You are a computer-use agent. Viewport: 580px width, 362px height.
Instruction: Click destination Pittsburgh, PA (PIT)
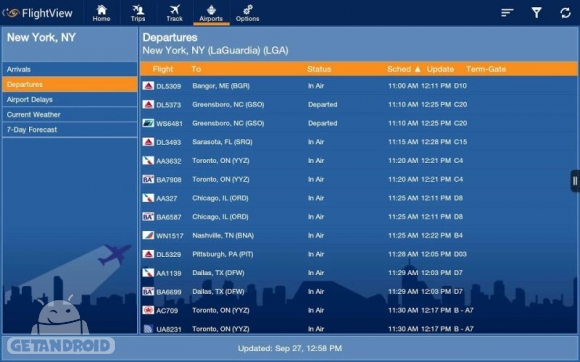pos(223,254)
